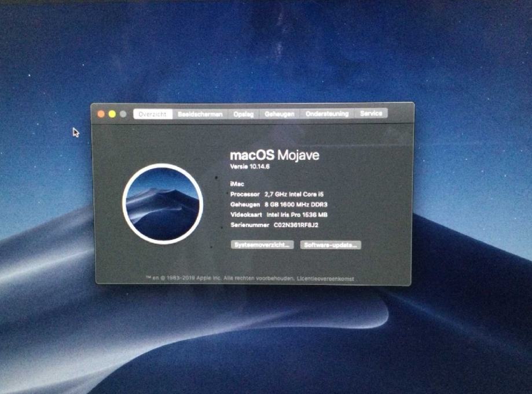Select the Opslag tab
Image resolution: width=532 pixels, height=394 pixels.
click(x=244, y=114)
